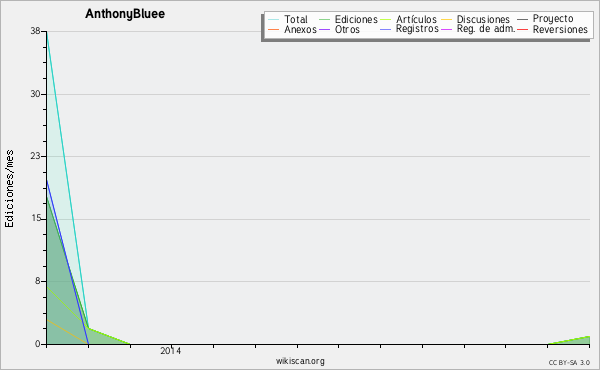
Task: Select the Reg. de adm. legend entry
Action: tap(478, 29)
